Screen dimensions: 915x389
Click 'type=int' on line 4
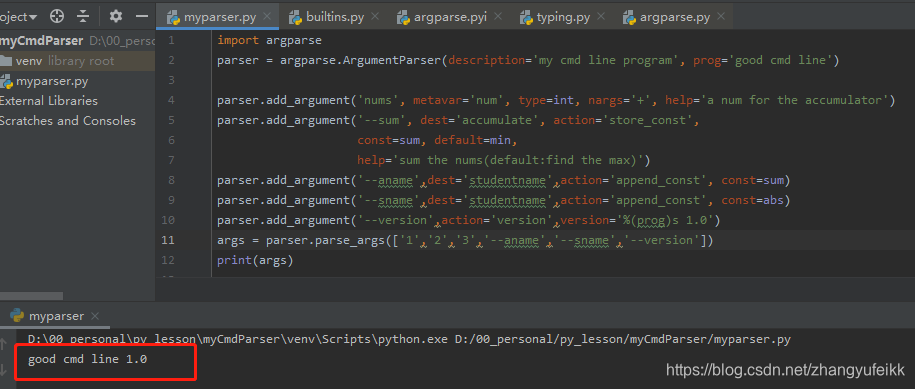pos(546,100)
